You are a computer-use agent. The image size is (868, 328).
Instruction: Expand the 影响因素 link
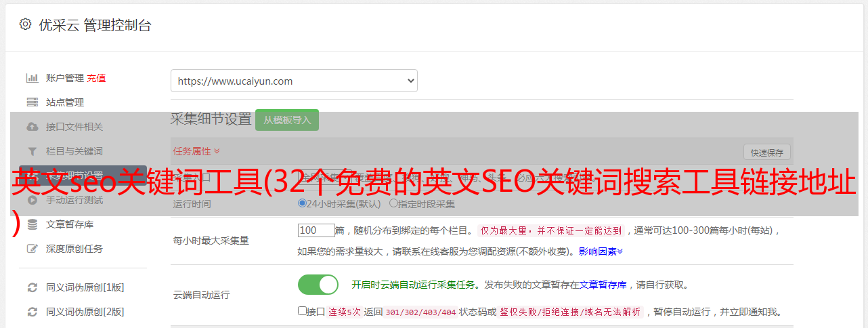coord(601,251)
